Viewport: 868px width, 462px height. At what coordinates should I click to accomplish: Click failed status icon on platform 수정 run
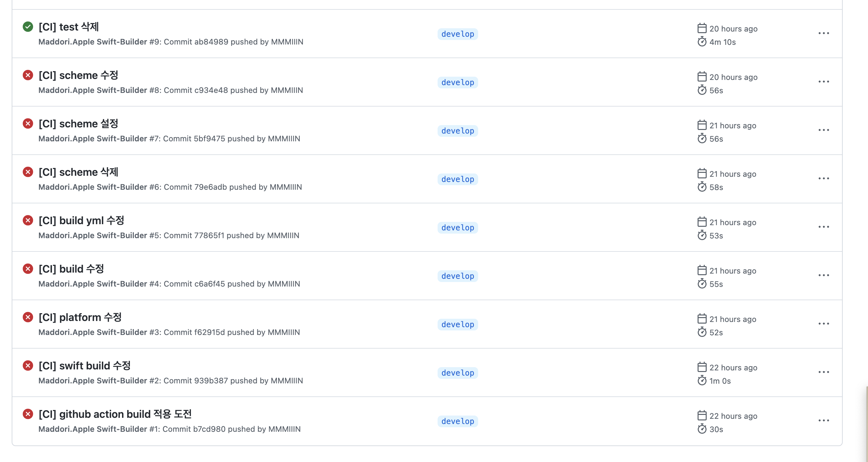(x=28, y=317)
